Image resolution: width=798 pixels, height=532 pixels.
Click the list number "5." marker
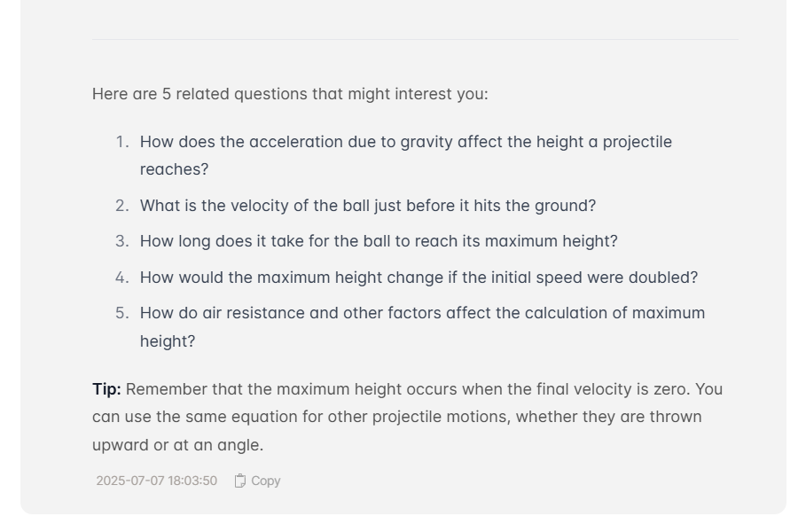[122, 313]
